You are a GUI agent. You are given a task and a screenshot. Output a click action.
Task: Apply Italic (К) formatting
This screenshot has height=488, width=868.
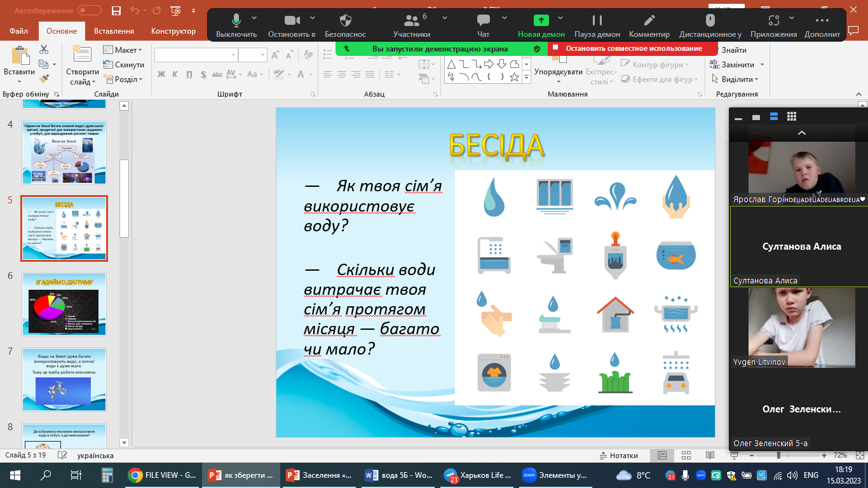click(175, 74)
